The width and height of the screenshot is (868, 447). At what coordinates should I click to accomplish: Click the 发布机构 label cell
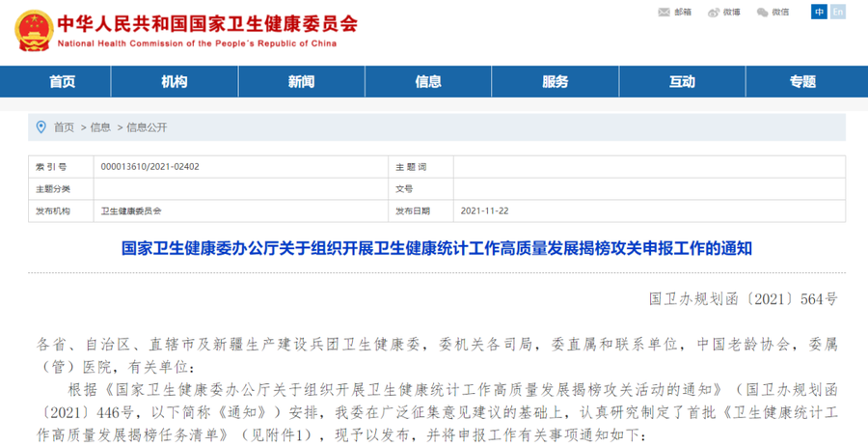[61, 211]
